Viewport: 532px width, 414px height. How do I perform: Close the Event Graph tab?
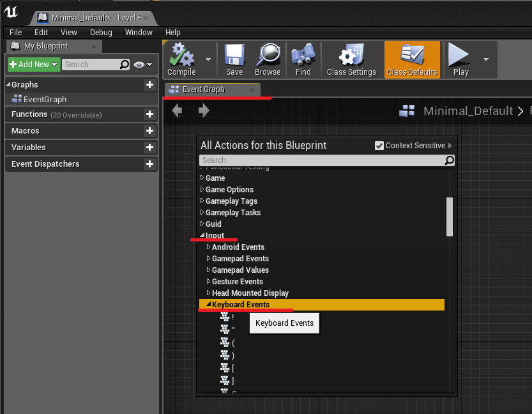click(252, 90)
